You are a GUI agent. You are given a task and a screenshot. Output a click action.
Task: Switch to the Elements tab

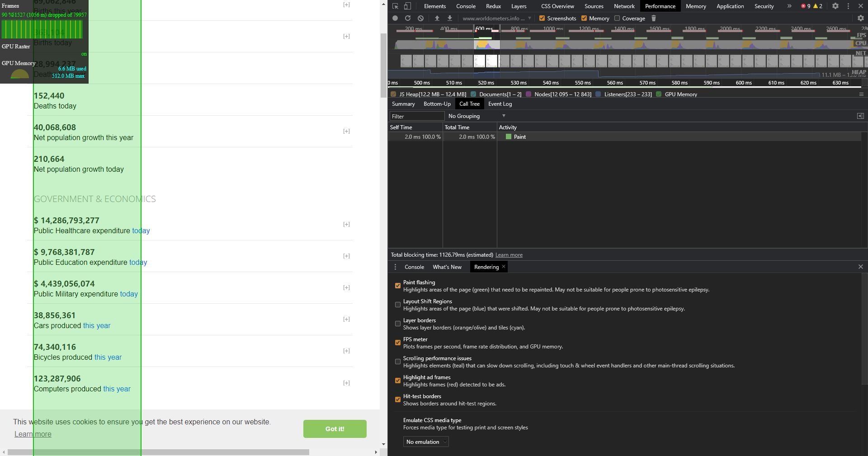(435, 6)
